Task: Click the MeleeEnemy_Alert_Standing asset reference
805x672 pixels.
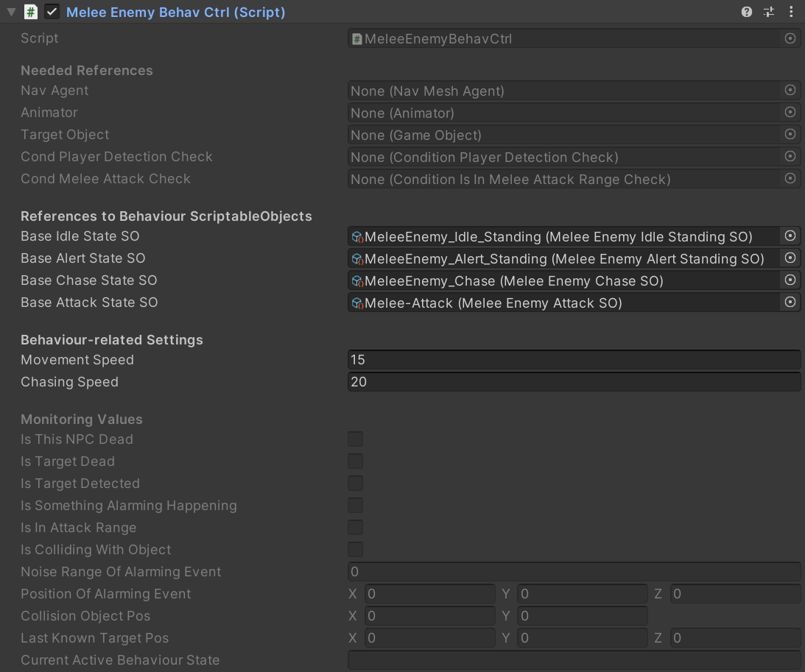Action: pos(563,258)
